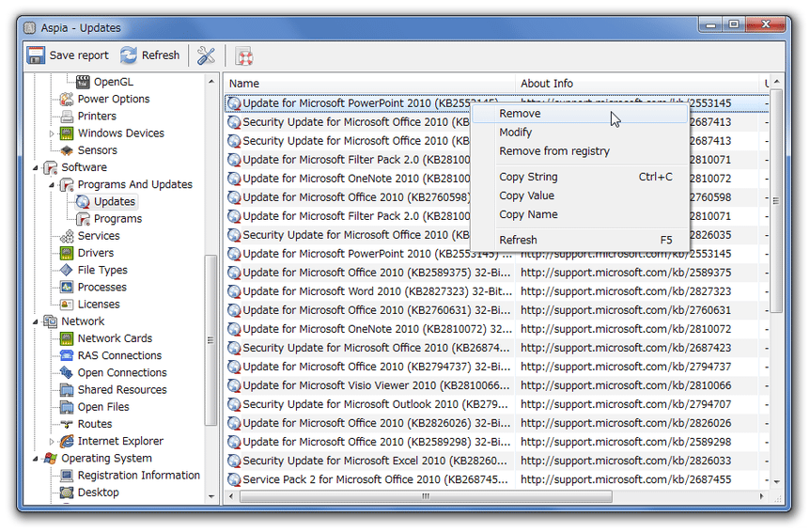
Task: Click the OpenGL tree icon
Action: [83, 82]
